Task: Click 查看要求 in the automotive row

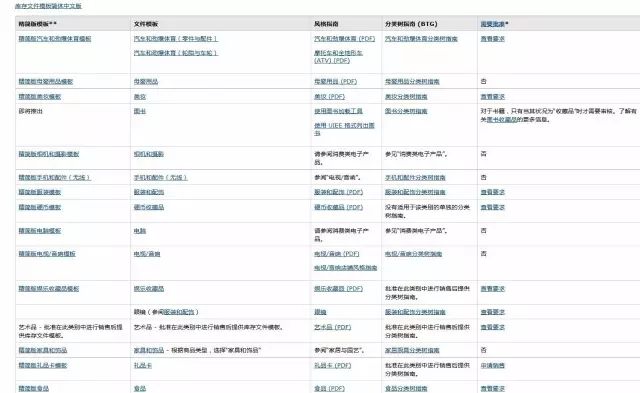Action: [x=493, y=39]
